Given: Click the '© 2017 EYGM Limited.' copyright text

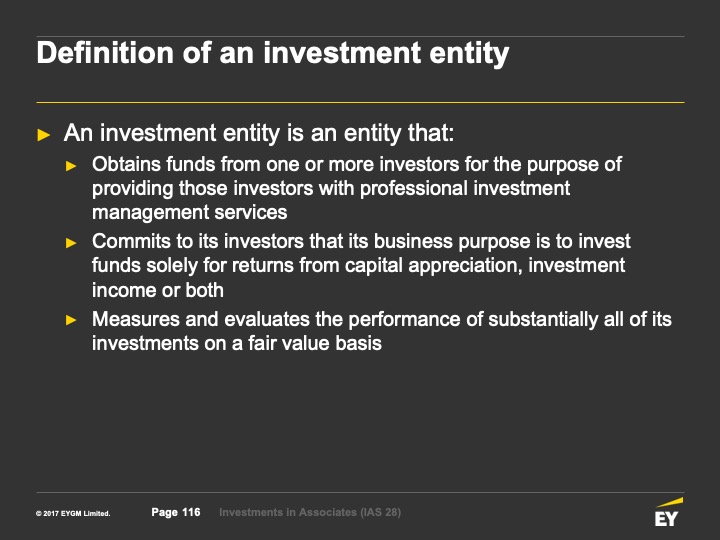Looking at the screenshot, I should 72,514.
